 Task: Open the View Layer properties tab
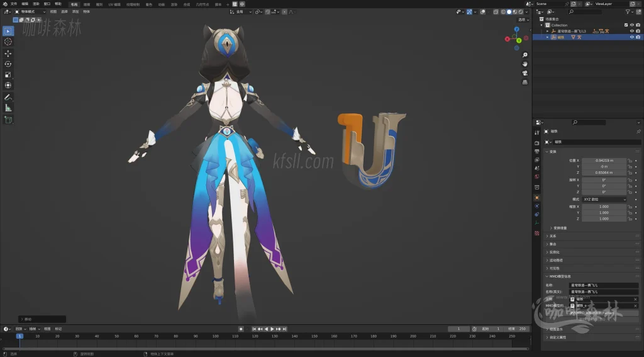pyautogui.click(x=537, y=159)
